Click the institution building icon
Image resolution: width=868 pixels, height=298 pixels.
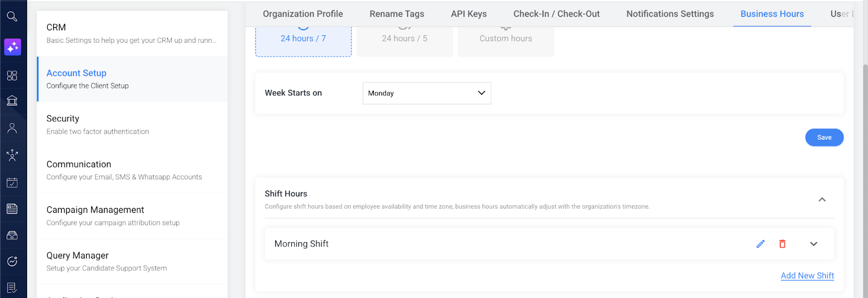(x=12, y=101)
